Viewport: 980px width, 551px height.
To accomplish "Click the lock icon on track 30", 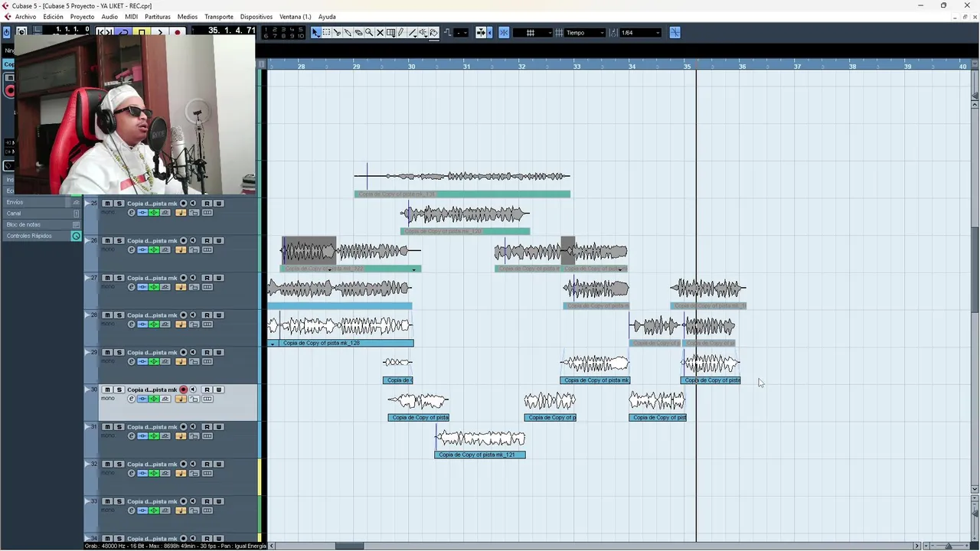I will click(194, 399).
